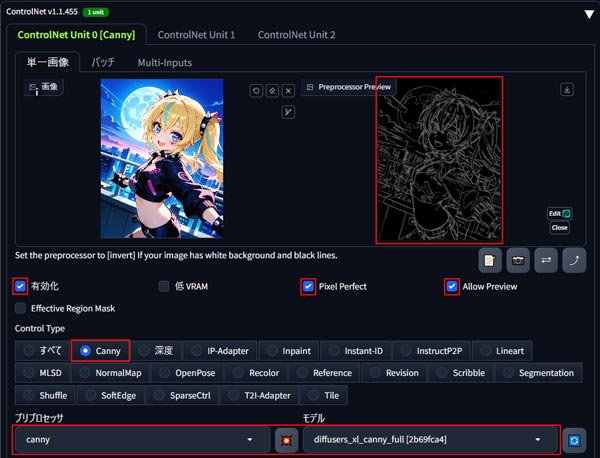Viewport: 600px width, 458px height.
Task: Select the Canny control type
Action: pos(100,351)
